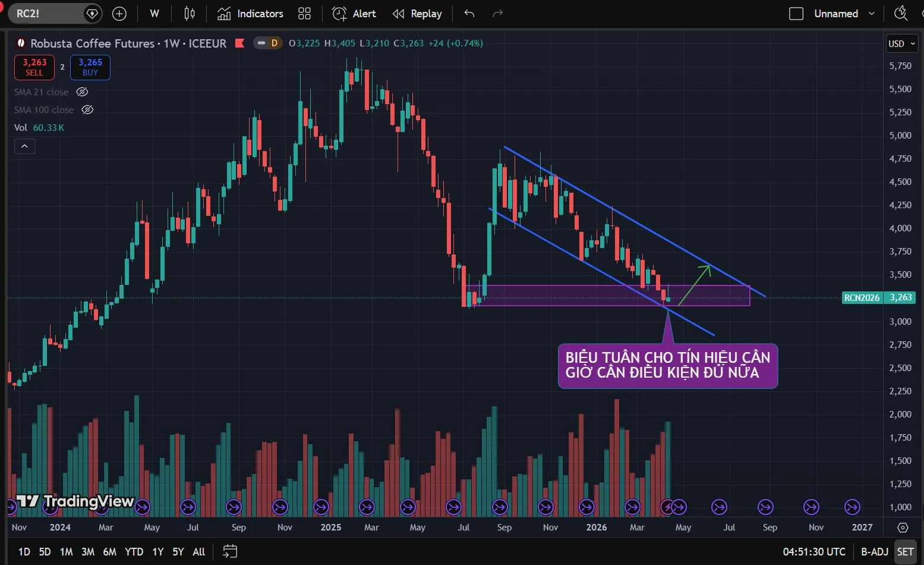
Task: Click the RC2! symbol search field
Action: pos(48,14)
